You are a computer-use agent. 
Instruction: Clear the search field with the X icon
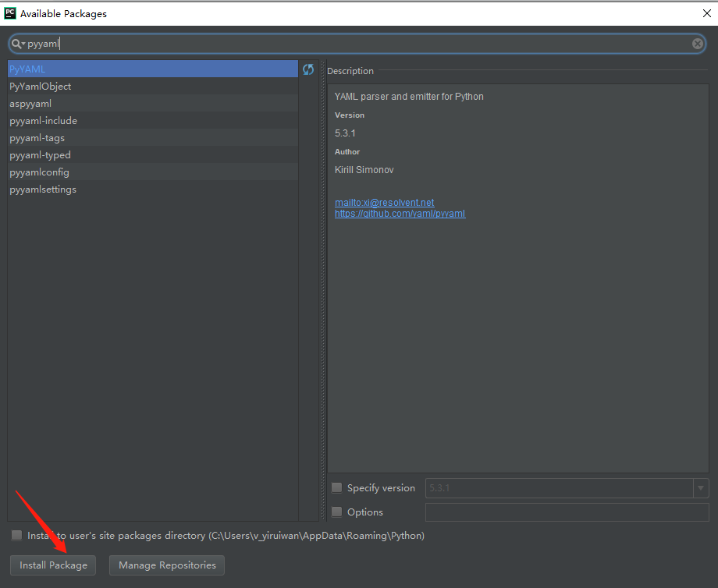point(698,44)
